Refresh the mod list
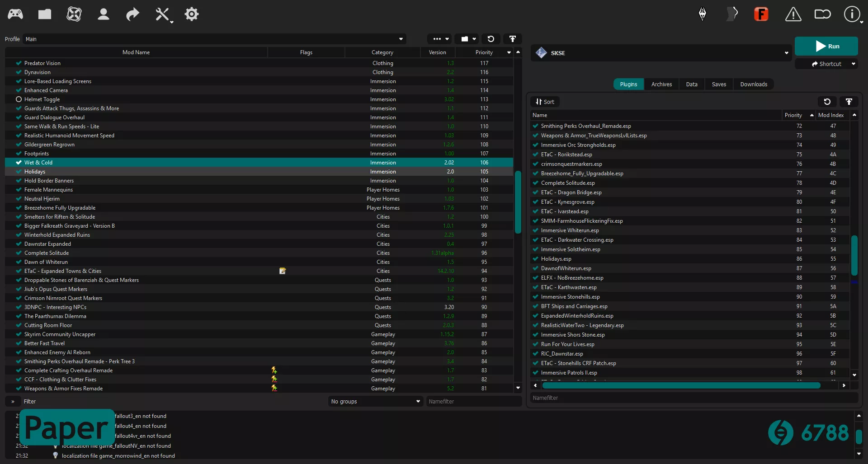The width and height of the screenshot is (868, 464). pyautogui.click(x=491, y=39)
